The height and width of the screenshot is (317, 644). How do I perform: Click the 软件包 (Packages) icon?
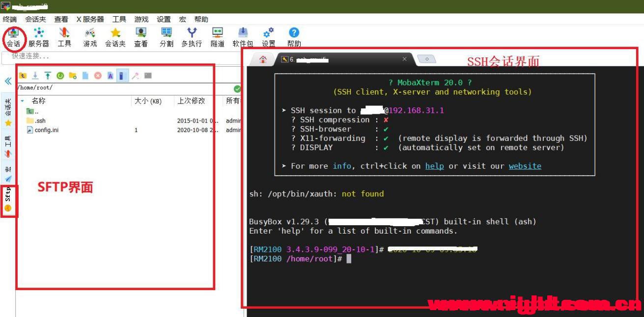(x=243, y=37)
